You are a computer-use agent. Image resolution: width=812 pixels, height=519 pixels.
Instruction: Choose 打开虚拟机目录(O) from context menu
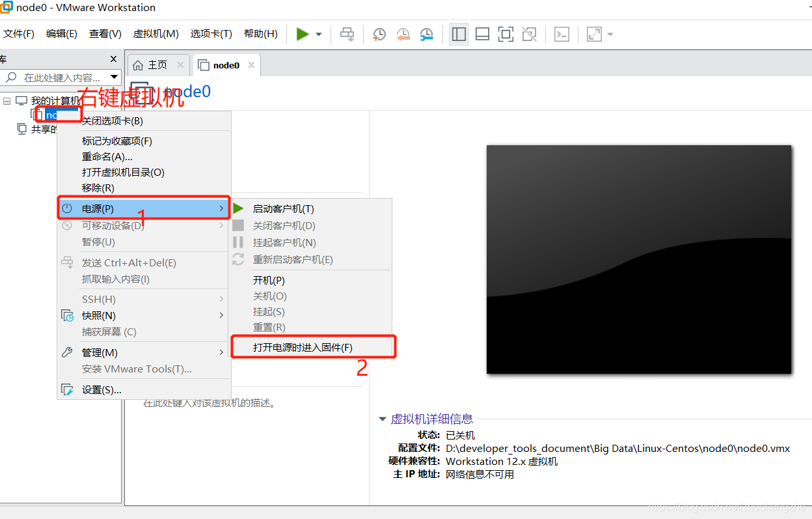click(x=144, y=172)
